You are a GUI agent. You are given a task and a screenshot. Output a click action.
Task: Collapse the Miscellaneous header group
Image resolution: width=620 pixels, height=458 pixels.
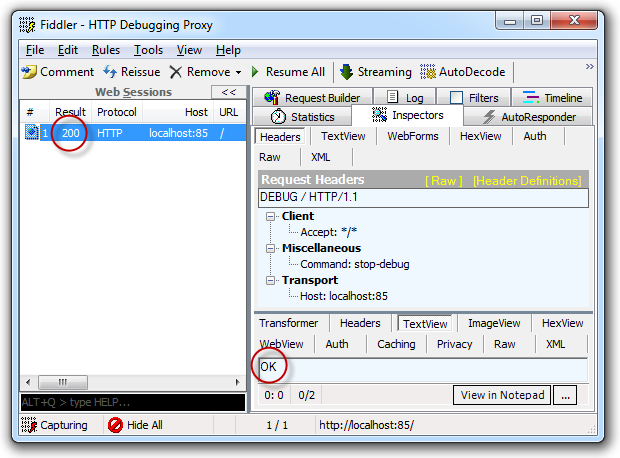[270, 248]
